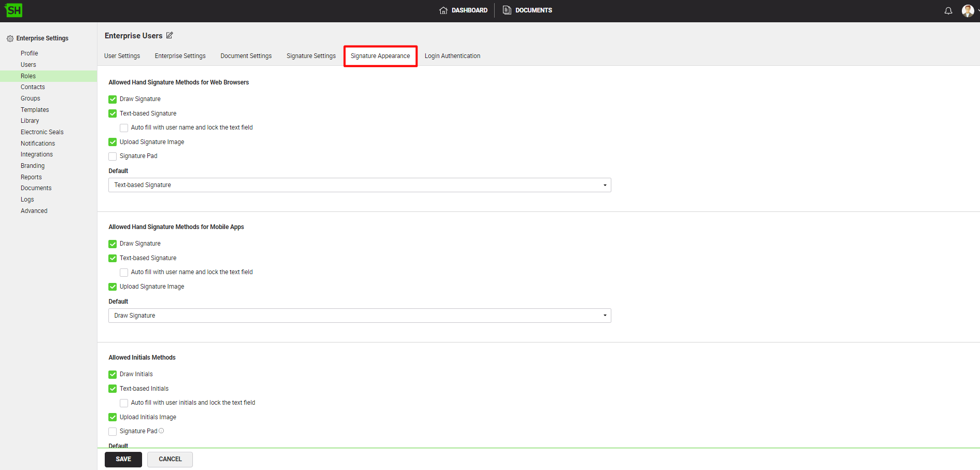Switch to the Login Authentication tab
Image resolution: width=980 pixels, height=470 pixels.
click(x=452, y=56)
